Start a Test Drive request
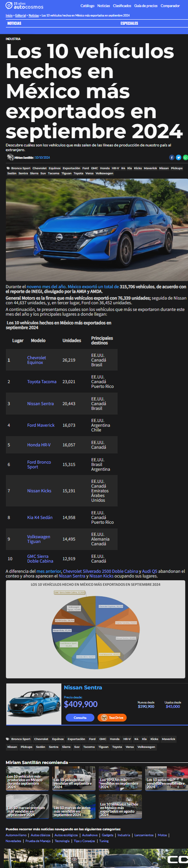The image size is (188, 868). 112,718
